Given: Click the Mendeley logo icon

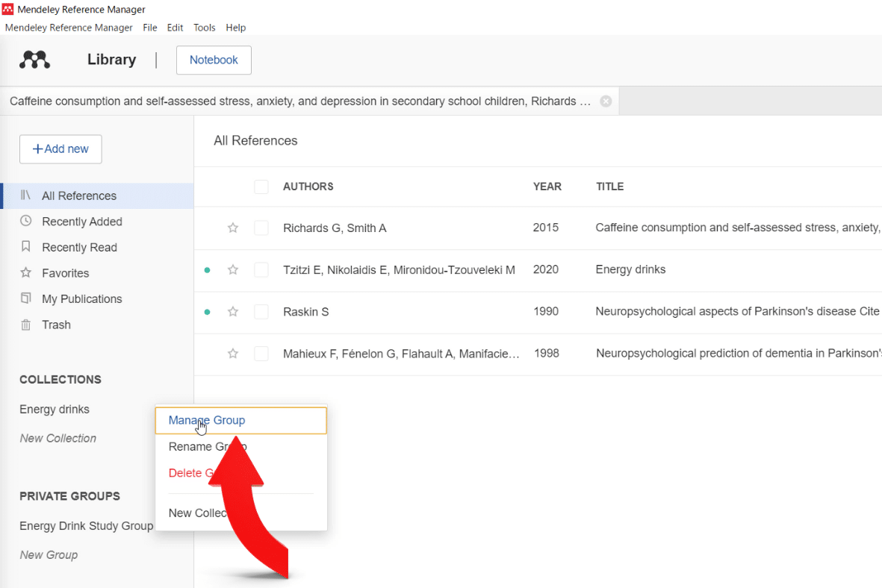Looking at the screenshot, I should point(35,60).
